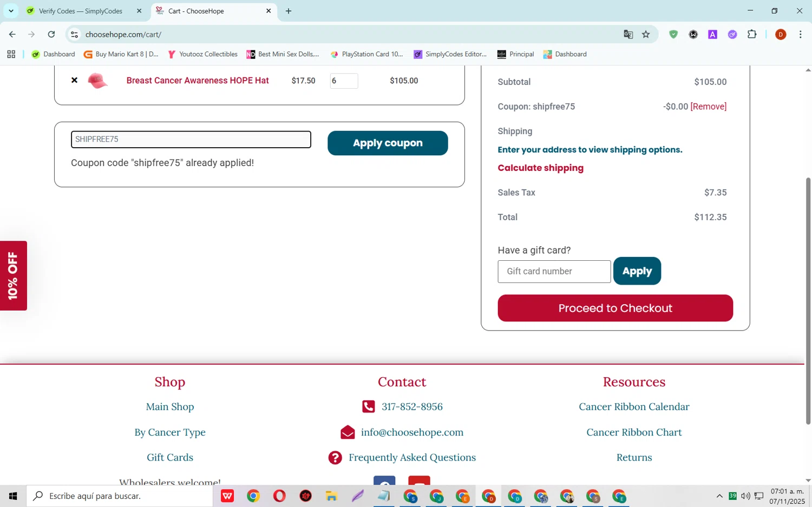Open the purple A extension

(713, 34)
